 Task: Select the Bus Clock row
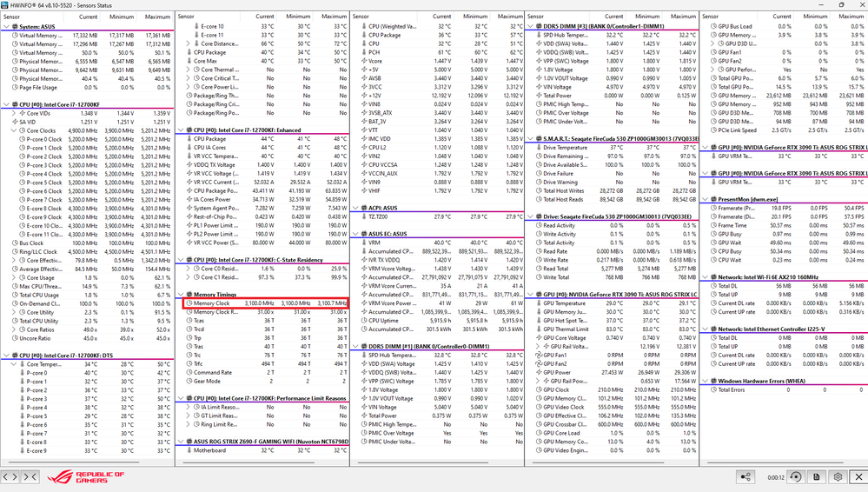click(88, 243)
